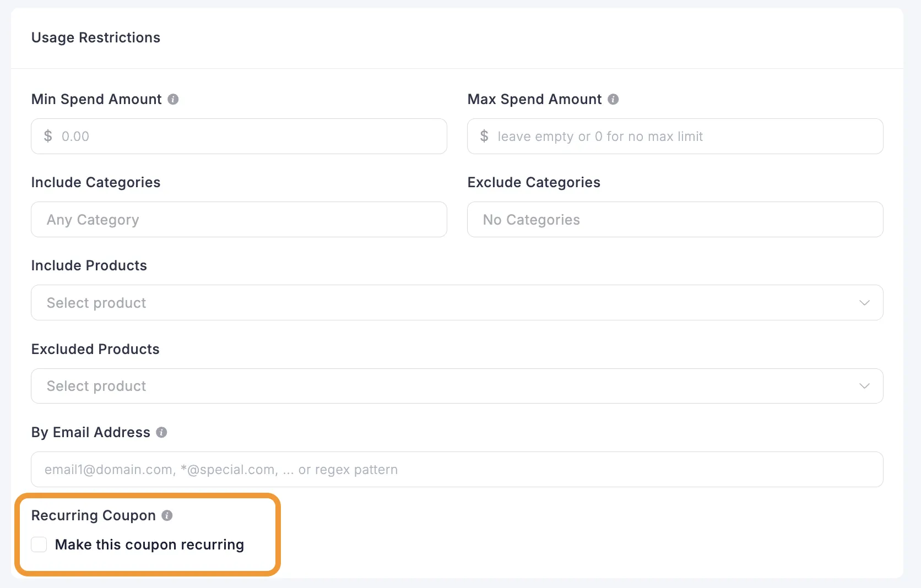Click the Recurring Coupon info icon
The height and width of the screenshot is (588, 921).
click(167, 516)
